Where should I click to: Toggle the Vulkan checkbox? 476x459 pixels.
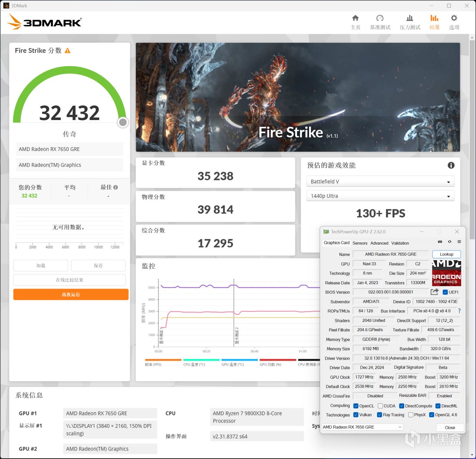(356, 415)
